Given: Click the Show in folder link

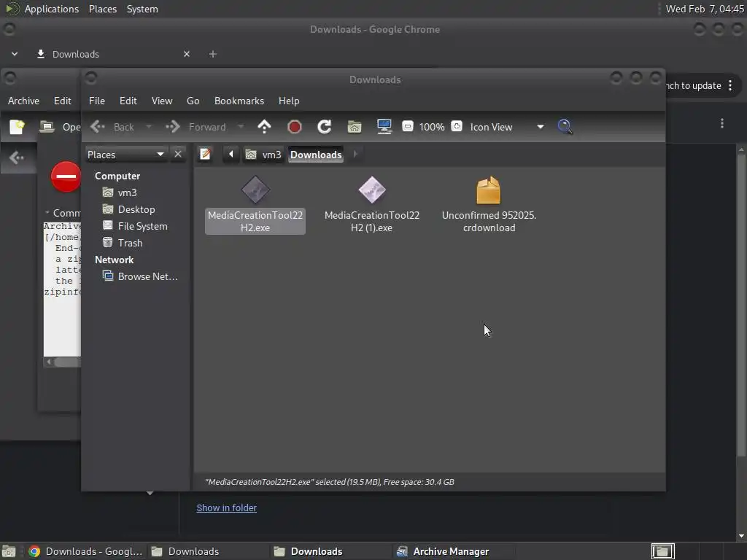Looking at the screenshot, I should click(227, 507).
